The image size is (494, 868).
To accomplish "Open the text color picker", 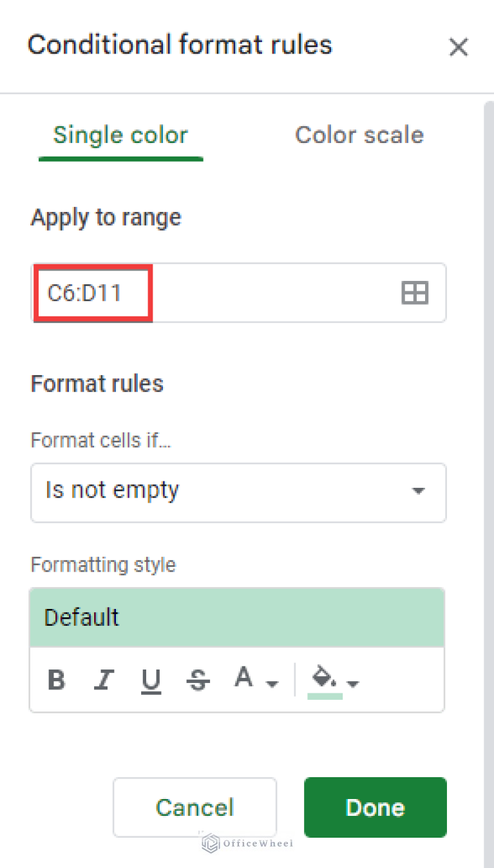I will tap(243, 677).
